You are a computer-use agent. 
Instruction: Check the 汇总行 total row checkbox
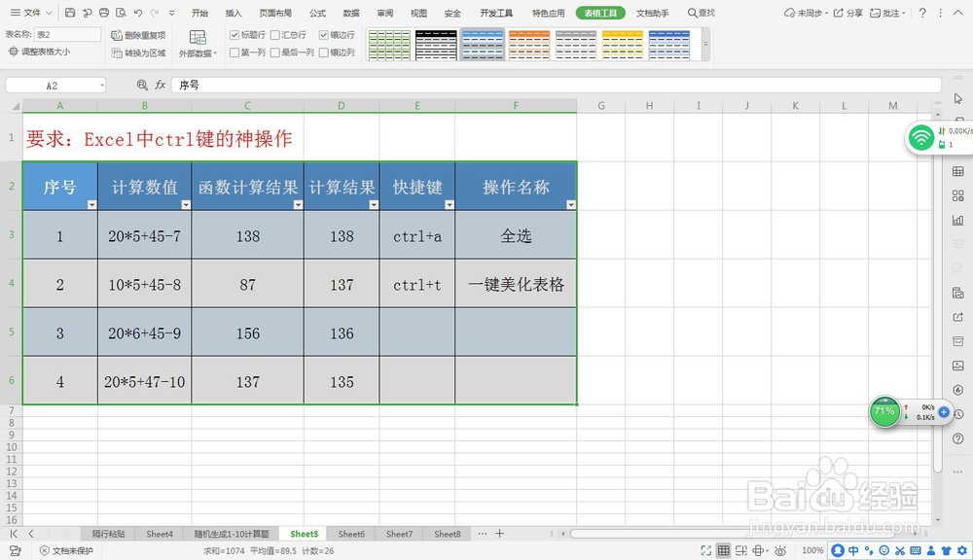point(275,35)
